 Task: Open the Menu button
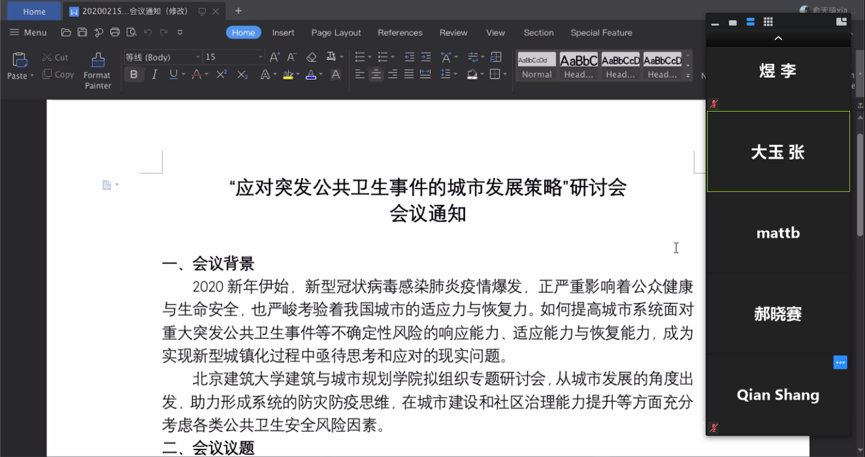[28, 33]
